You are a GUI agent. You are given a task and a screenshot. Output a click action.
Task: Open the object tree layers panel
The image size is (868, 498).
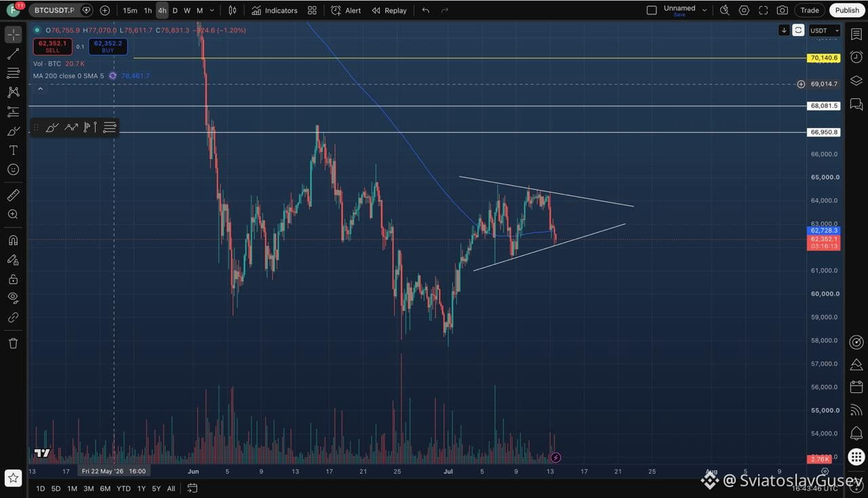(x=856, y=81)
